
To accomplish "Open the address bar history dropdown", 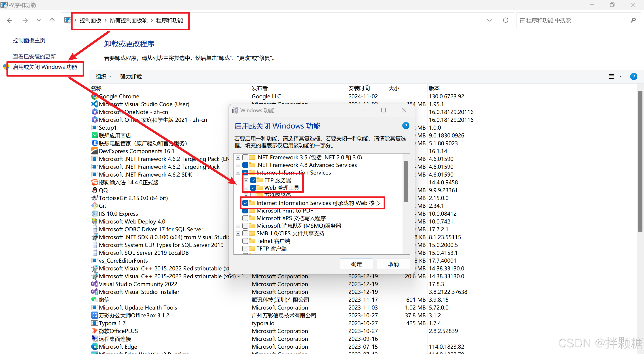I will [x=489, y=20].
